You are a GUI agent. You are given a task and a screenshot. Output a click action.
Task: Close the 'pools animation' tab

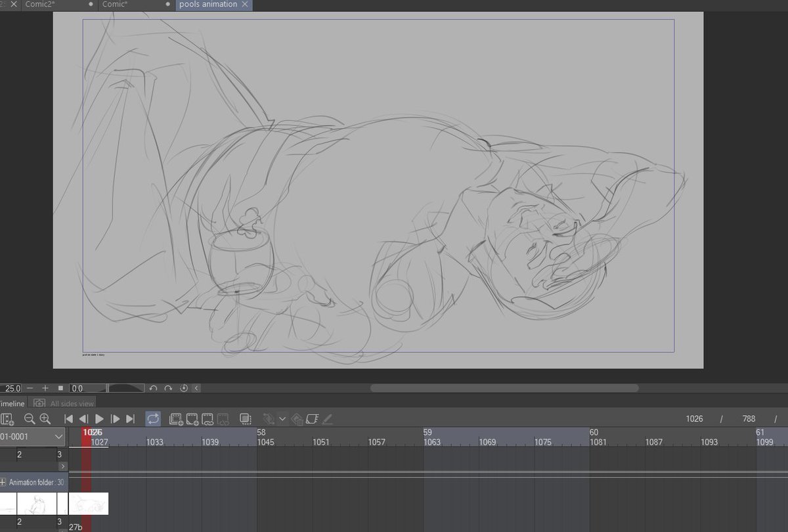click(x=245, y=5)
